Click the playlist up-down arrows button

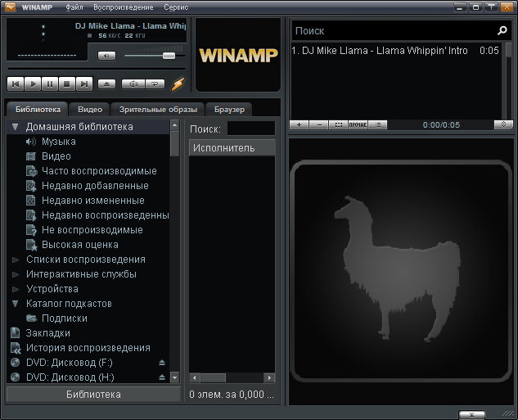503,124
